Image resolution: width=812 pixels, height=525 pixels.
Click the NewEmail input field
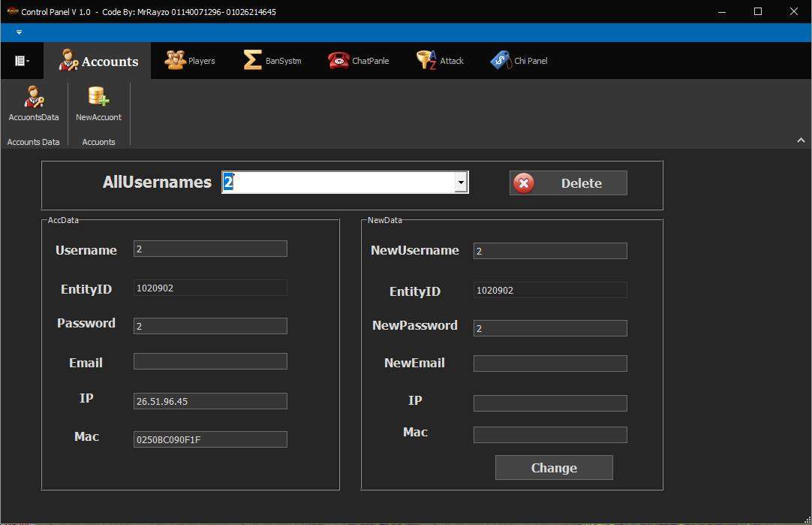coord(551,364)
